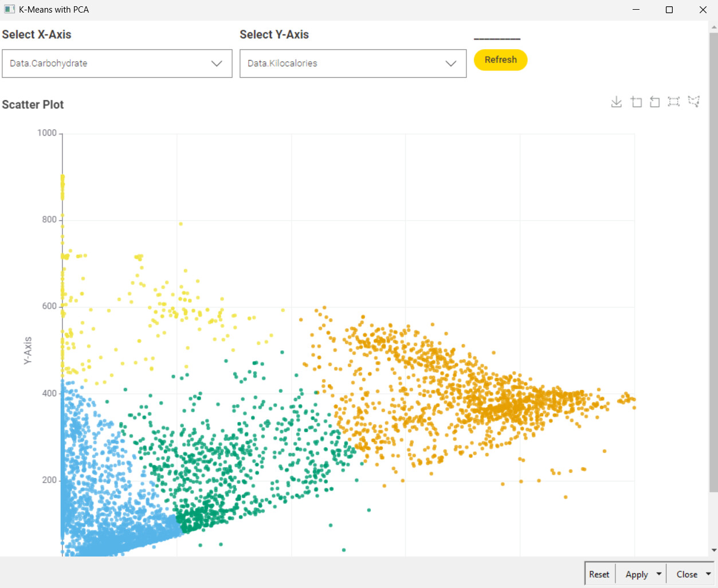The height and width of the screenshot is (588, 718).
Task: Select the polygon lasso selection tool
Action: pos(694,102)
